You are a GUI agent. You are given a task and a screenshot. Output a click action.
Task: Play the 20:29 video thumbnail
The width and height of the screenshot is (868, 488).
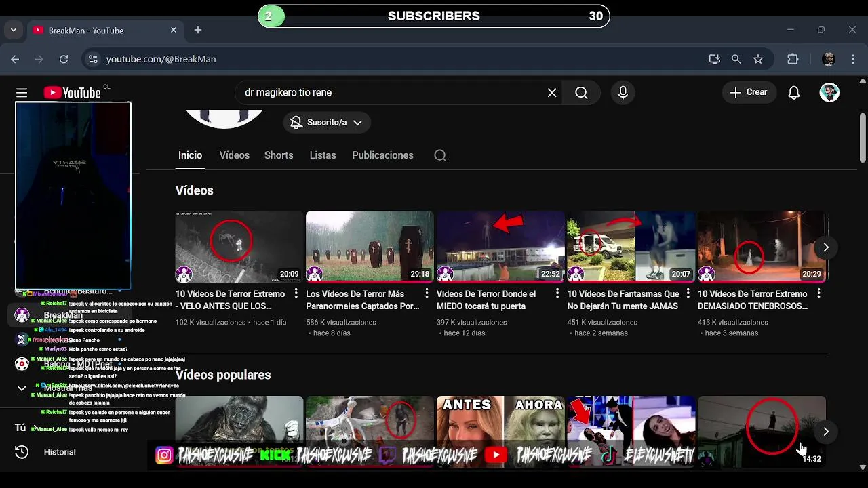(x=762, y=247)
